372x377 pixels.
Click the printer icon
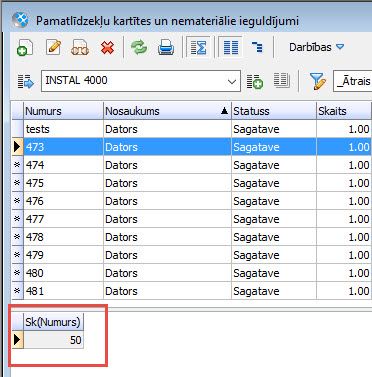(x=166, y=47)
